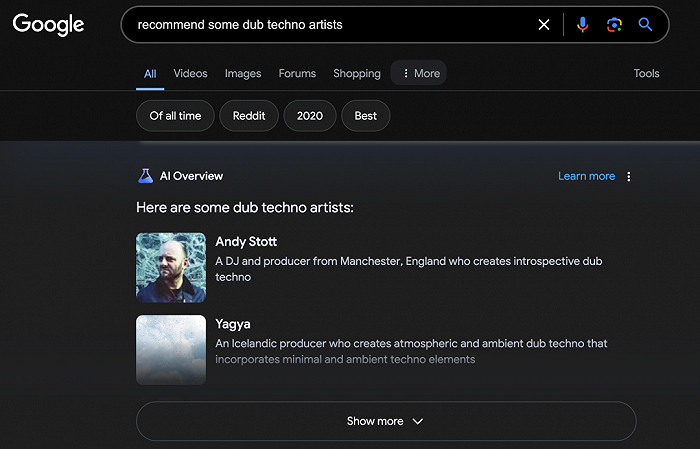This screenshot has width=700, height=449.
Task: Go to the Shopping tab
Action: tap(356, 73)
